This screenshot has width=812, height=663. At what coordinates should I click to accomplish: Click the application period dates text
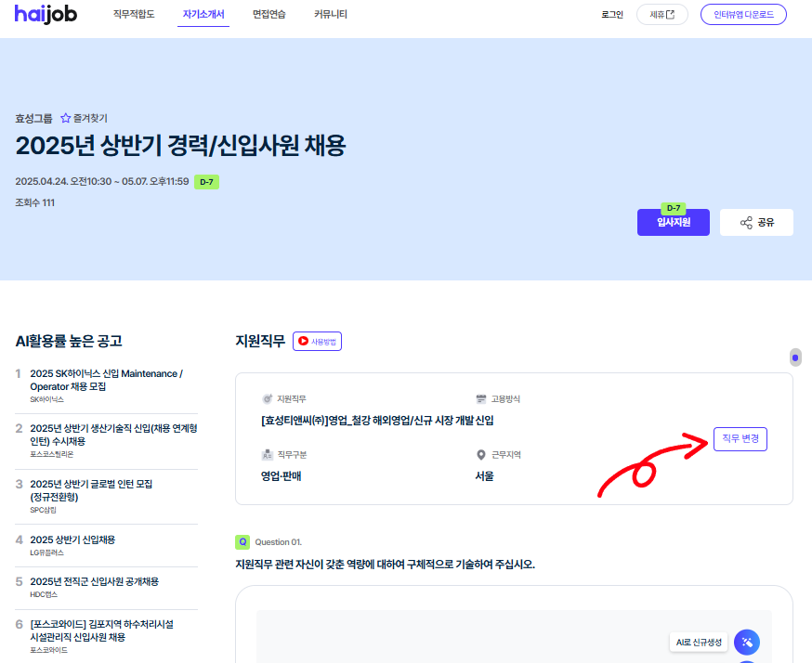tap(102, 182)
